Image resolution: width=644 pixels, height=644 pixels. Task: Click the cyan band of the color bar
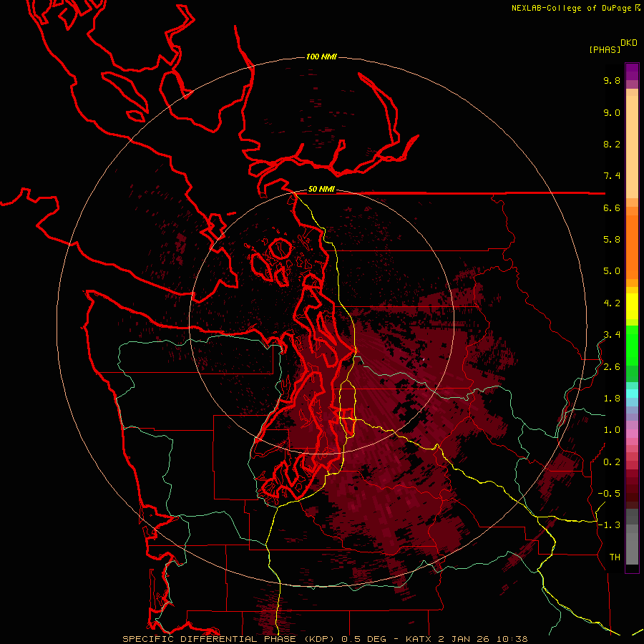(632, 393)
